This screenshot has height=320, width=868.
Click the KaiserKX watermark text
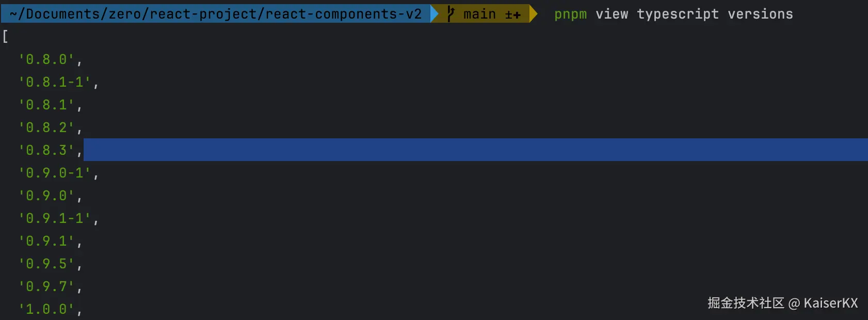(830, 303)
